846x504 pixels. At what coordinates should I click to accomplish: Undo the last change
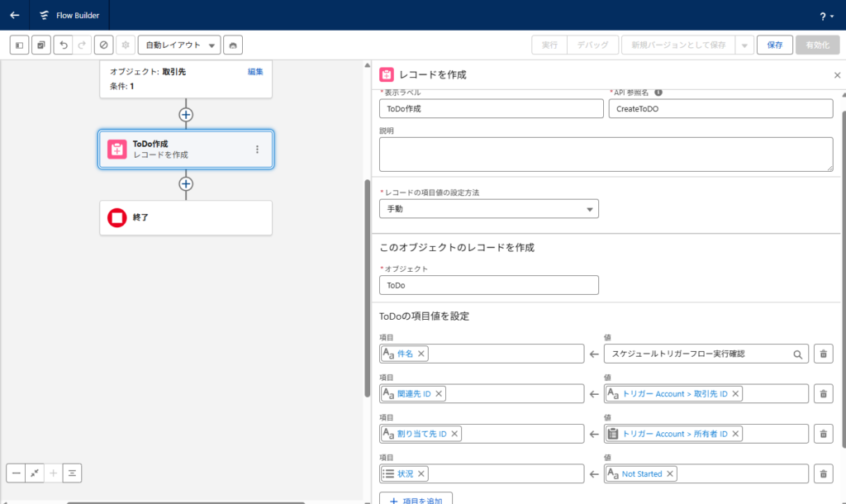(63, 45)
